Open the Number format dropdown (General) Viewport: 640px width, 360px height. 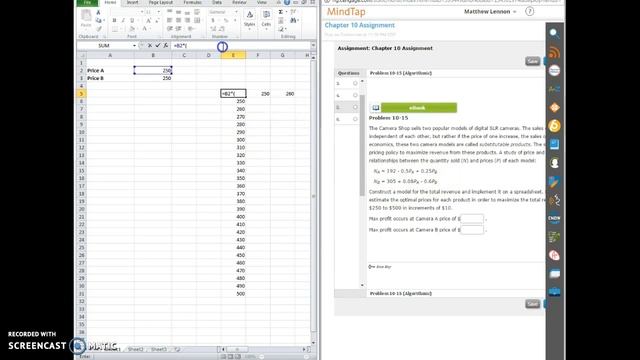pyautogui.click(x=236, y=12)
